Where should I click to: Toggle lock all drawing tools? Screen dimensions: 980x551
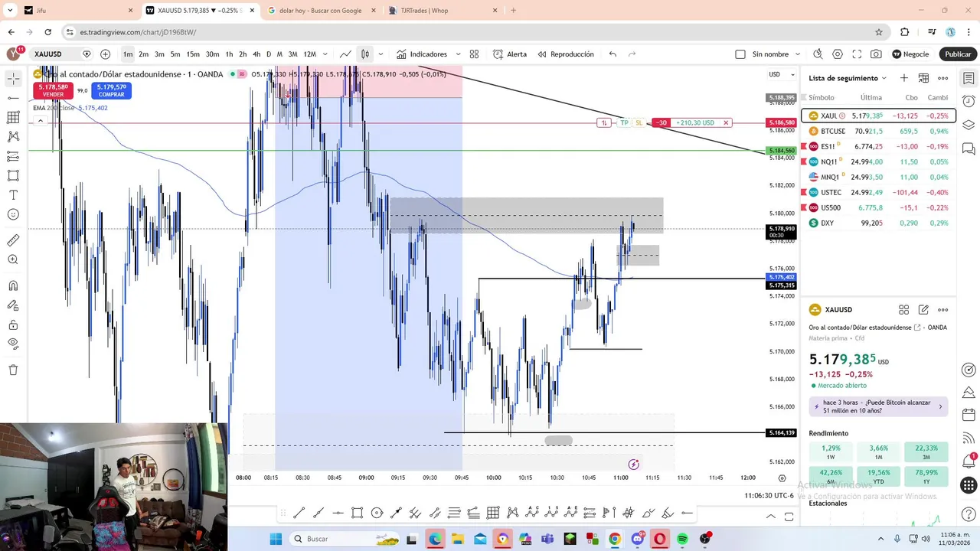click(x=13, y=305)
